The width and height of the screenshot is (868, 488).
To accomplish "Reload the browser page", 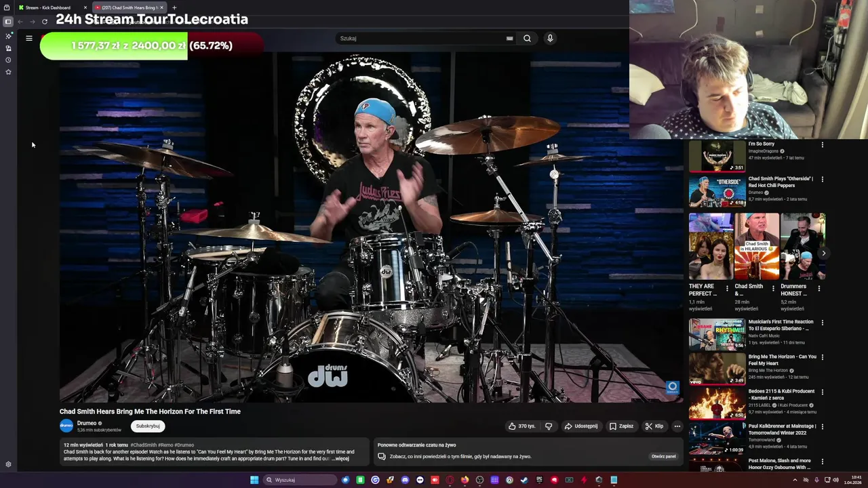I will click(45, 22).
